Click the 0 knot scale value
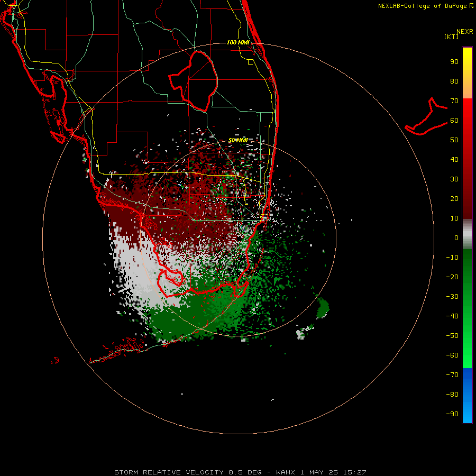 pos(456,238)
